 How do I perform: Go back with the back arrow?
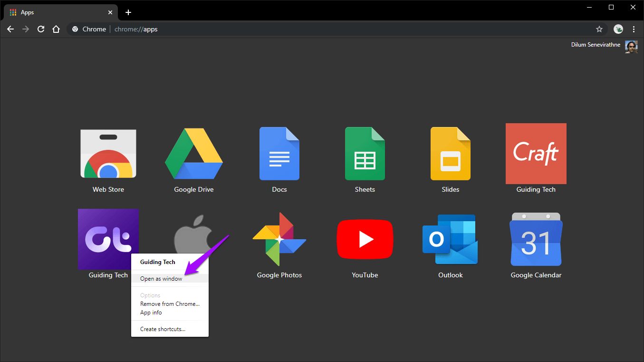10,29
